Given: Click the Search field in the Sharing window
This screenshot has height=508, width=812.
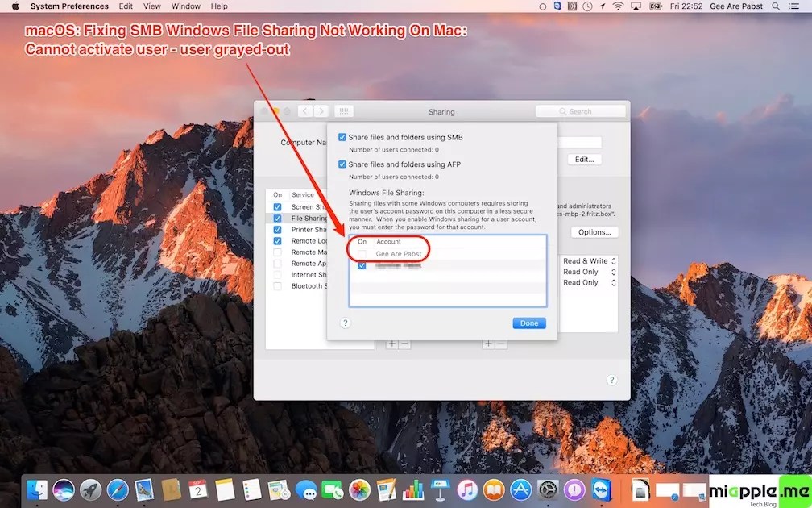Looking at the screenshot, I should (580, 111).
